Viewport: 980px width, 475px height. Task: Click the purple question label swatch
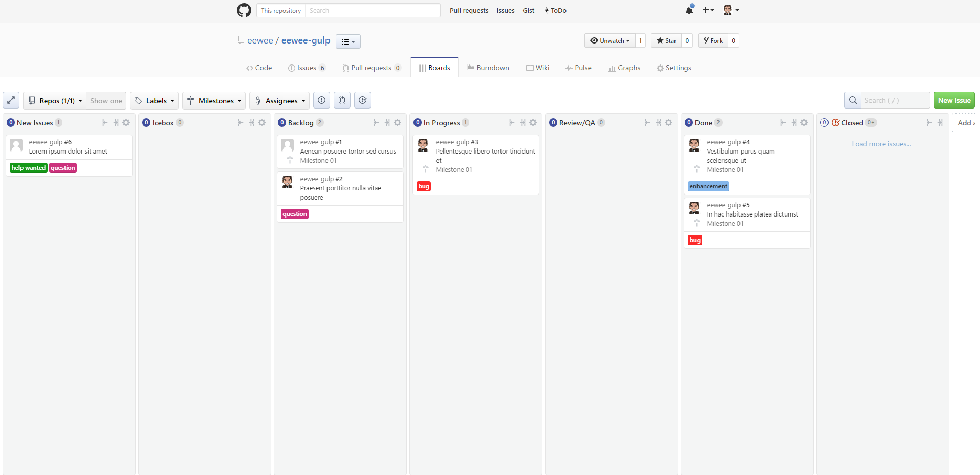294,213
